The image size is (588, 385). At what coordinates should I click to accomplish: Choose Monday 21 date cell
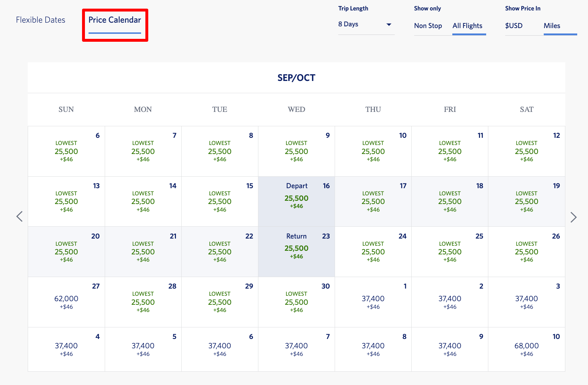pyautogui.click(x=143, y=252)
